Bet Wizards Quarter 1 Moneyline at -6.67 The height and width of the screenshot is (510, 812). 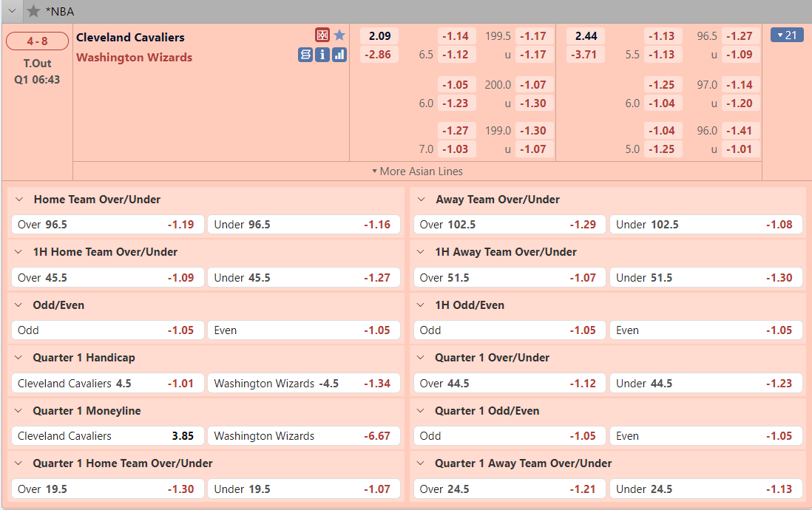304,436
